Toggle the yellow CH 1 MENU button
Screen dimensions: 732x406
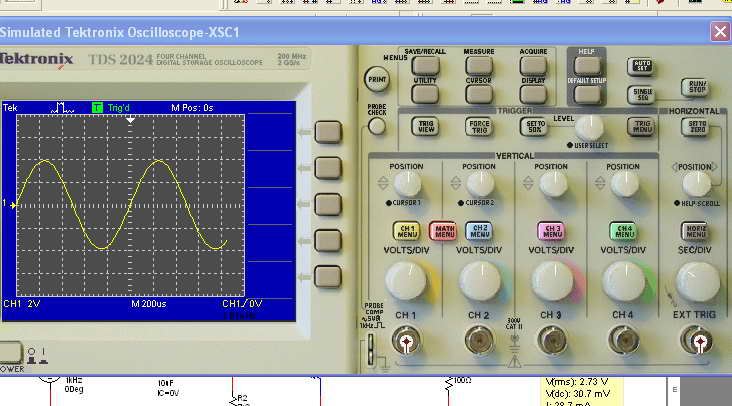(x=407, y=231)
